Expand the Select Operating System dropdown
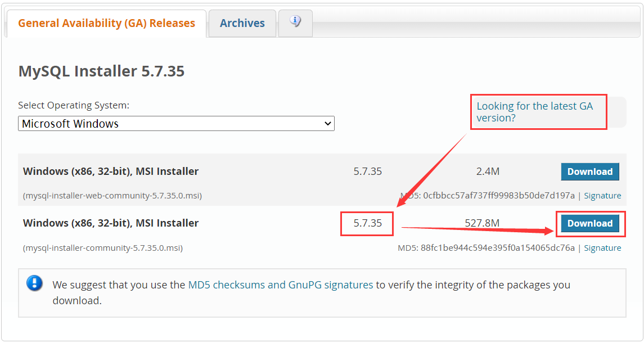 coord(176,124)
